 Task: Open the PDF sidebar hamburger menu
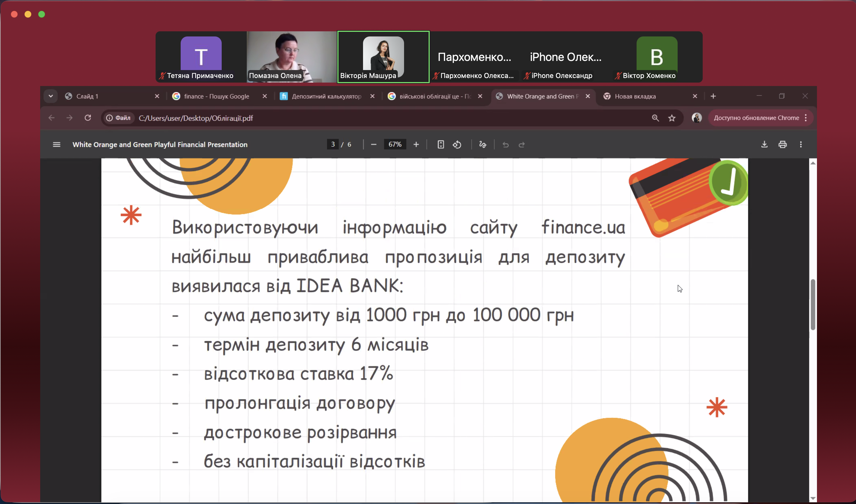coord(56,145)
